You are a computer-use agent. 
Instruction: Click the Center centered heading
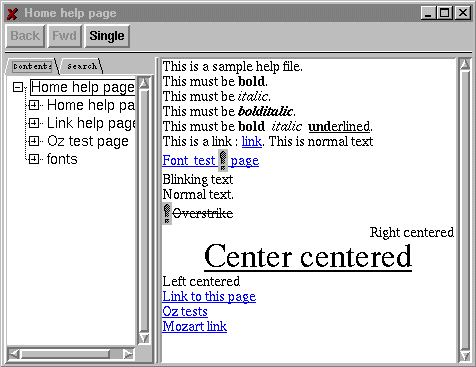[308, 256]
